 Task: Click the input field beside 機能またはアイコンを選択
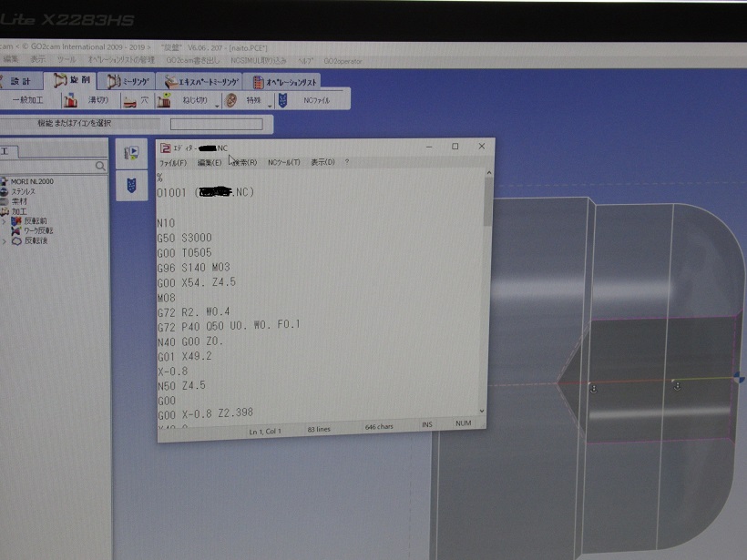(x=216, y=124)
